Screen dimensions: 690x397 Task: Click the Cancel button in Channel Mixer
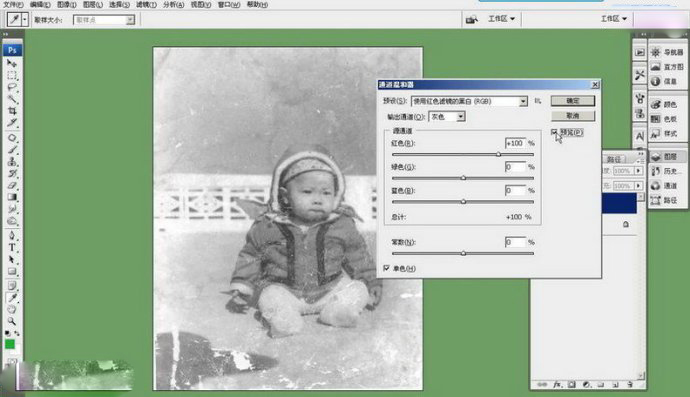[573, 116]
